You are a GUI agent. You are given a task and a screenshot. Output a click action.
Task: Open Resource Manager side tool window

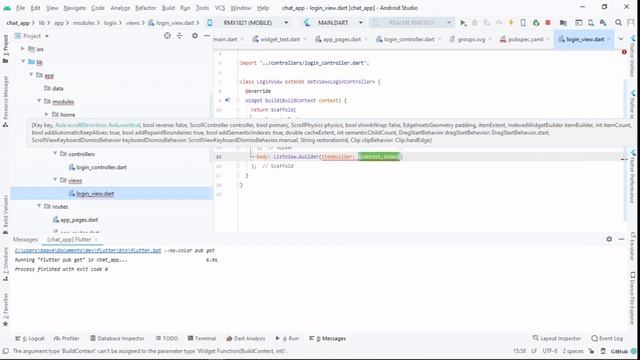(5, 101)
